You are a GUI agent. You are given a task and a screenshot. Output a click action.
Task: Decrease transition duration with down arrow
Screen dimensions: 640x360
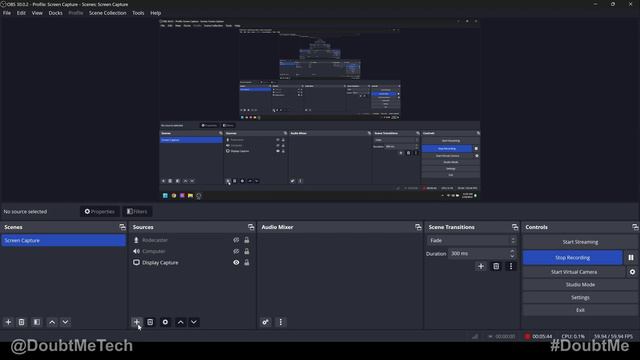pos(512,256)
